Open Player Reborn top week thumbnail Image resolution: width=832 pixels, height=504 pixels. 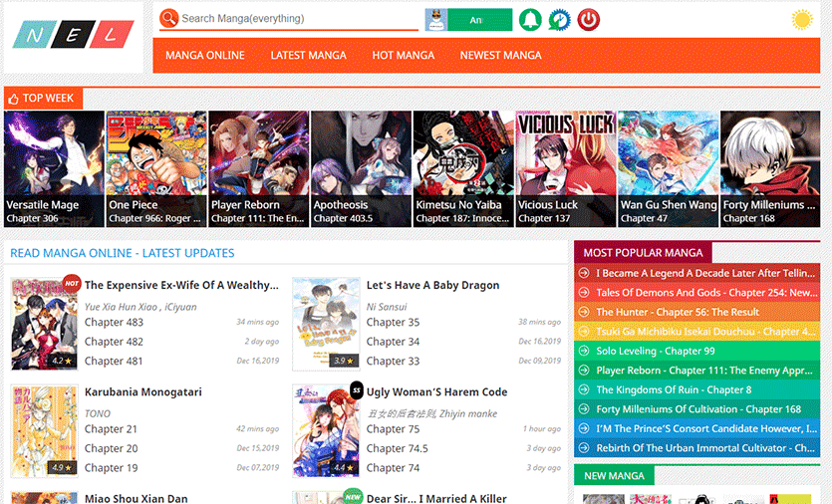(258, 168)
